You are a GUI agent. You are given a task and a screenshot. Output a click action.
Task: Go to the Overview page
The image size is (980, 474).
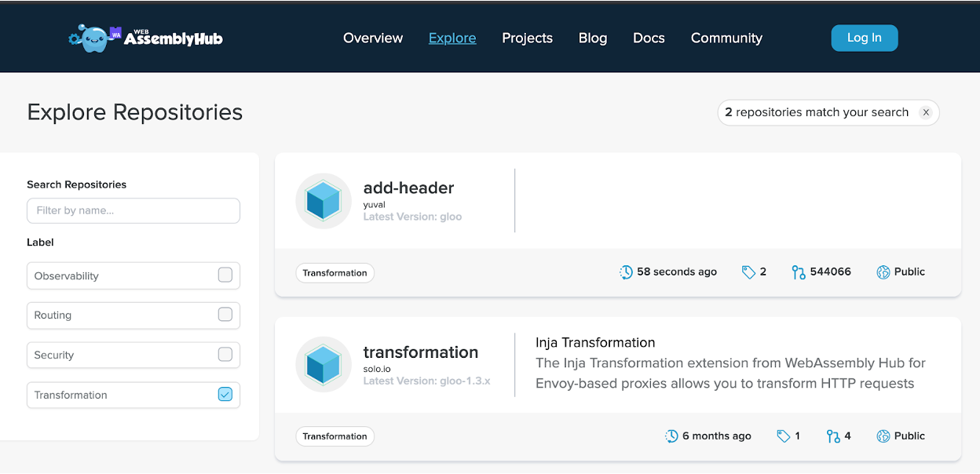(x=373, y=38)
